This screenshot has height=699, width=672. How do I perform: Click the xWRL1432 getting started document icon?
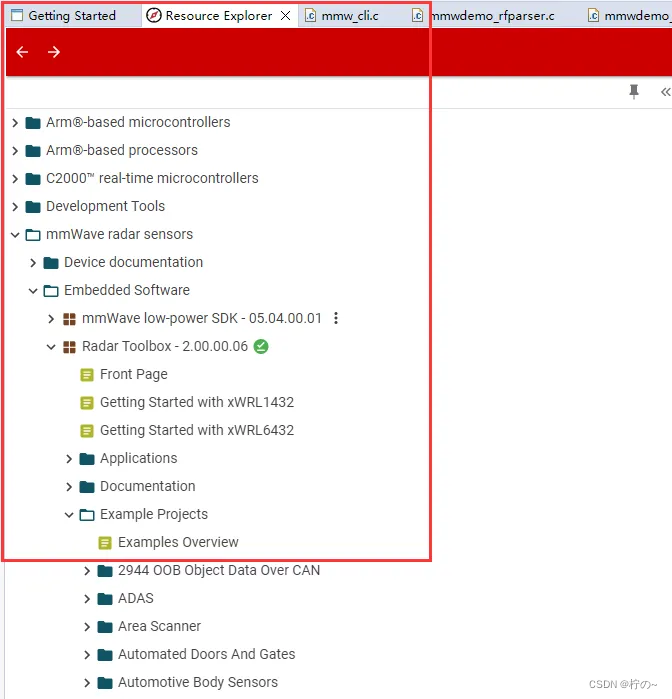tap(87, 403)
